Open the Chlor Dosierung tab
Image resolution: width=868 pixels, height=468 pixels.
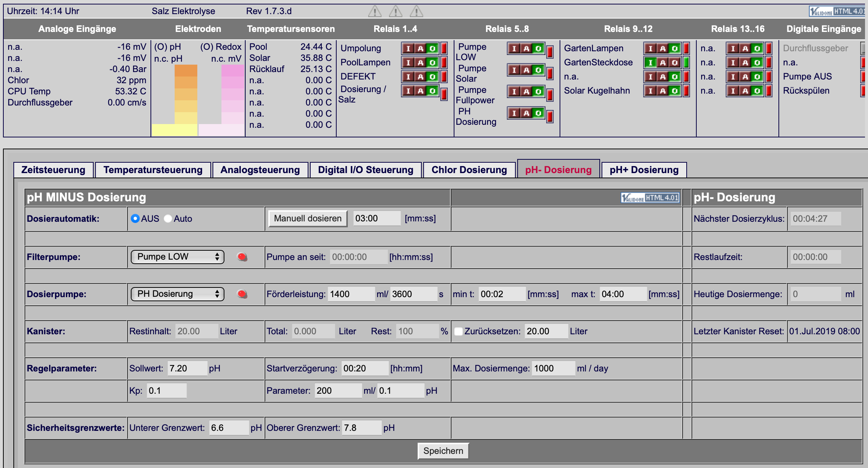469,170
